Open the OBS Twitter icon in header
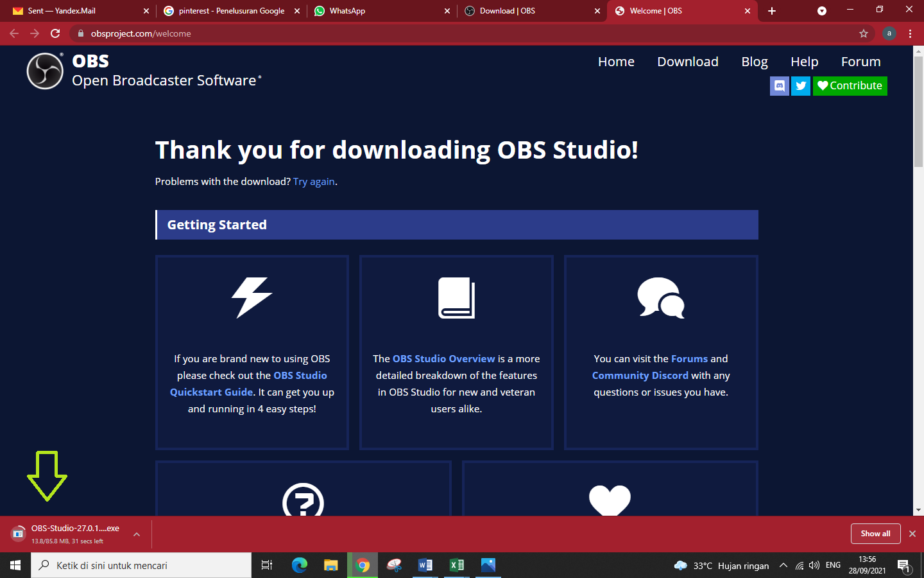 click(800, 85)
